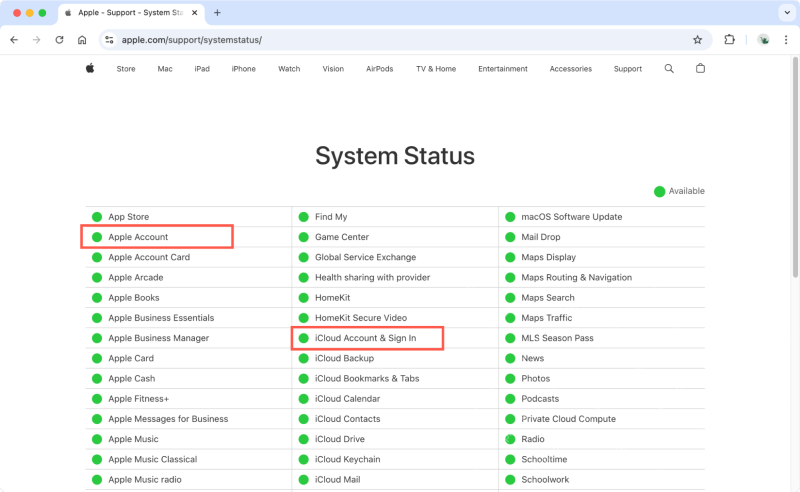Open the Mac navigation menu
Screen dimensions: 800x492
coord(165,69)
